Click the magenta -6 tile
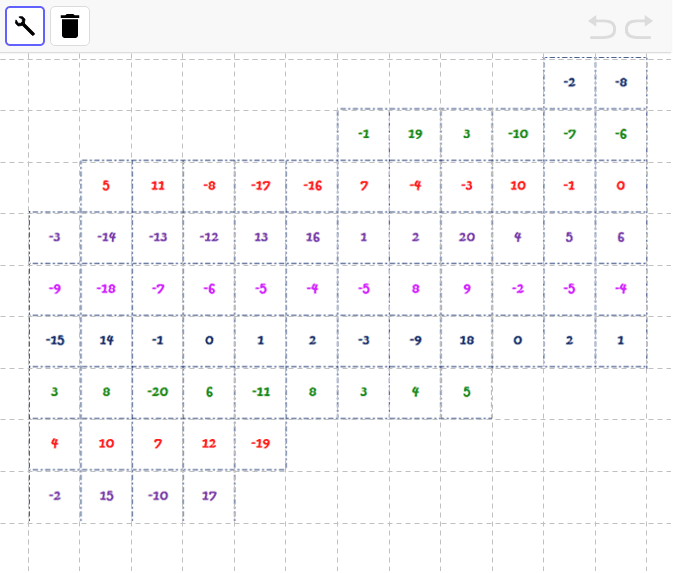Image resolution: width=673 pixels, height=573 pixels. 209,289
